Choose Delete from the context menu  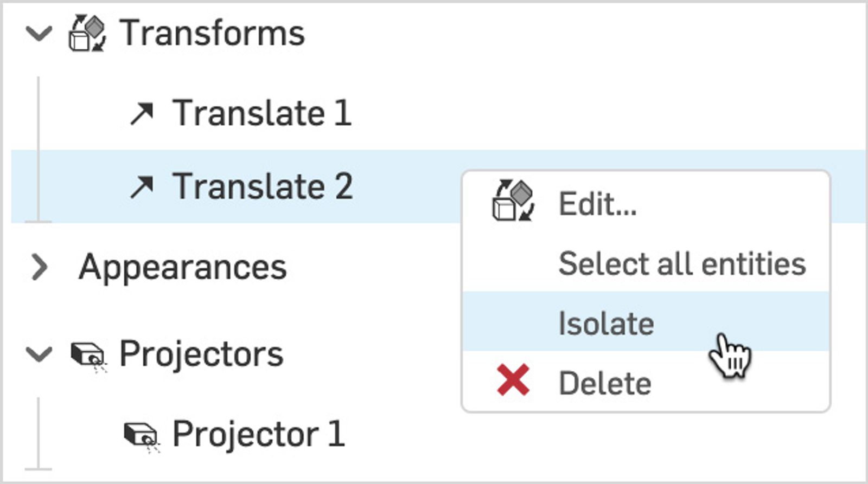605,384
